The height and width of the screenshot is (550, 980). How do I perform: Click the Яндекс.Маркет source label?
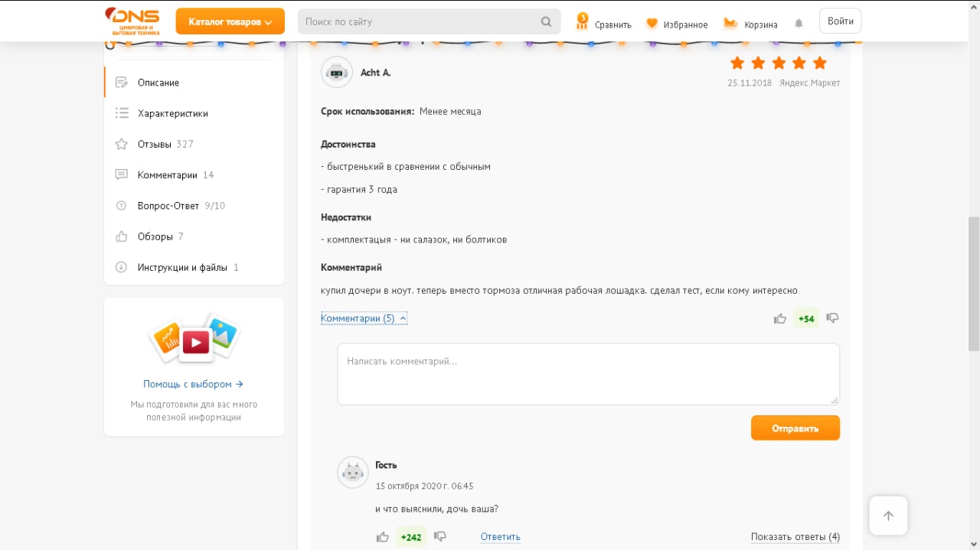pos(810,83)
